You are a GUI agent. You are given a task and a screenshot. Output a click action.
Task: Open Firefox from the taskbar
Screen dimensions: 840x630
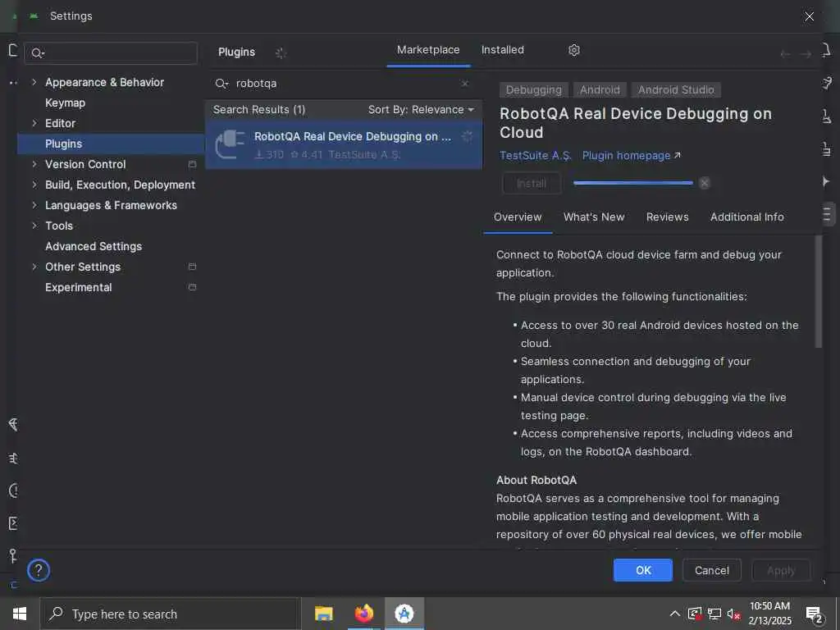(363, 614)
